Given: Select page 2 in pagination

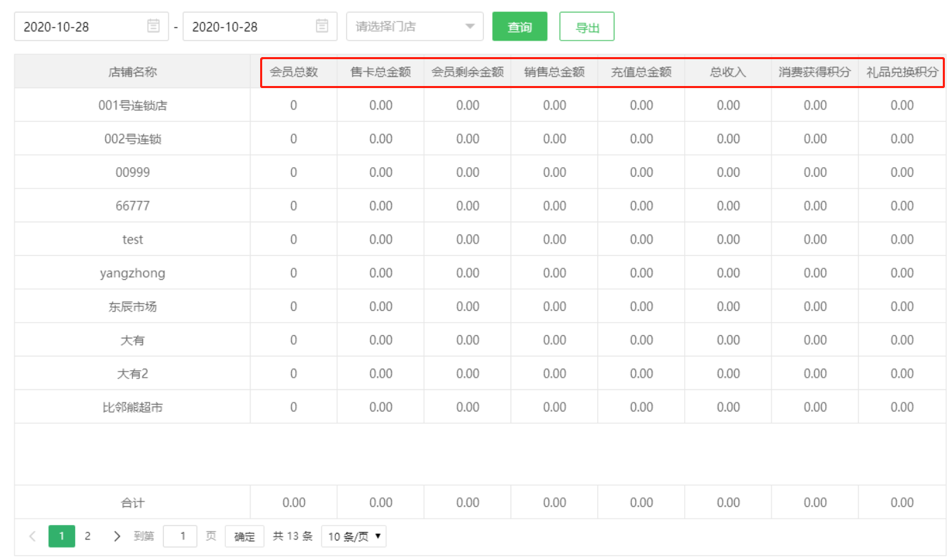Looking at the screenshot, I should (87, 537).
